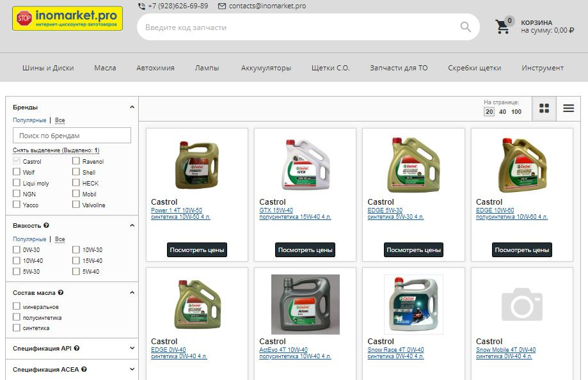588x380 pixels.
Task: Show all viscosities via Все link
Action: pyautogui.click(x=60, y=239)
